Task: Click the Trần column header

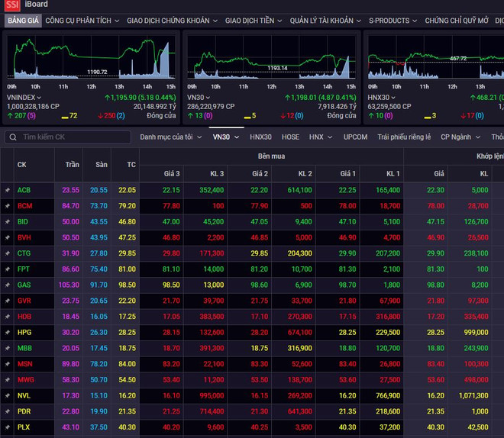Action: click(x=70, y=164)
